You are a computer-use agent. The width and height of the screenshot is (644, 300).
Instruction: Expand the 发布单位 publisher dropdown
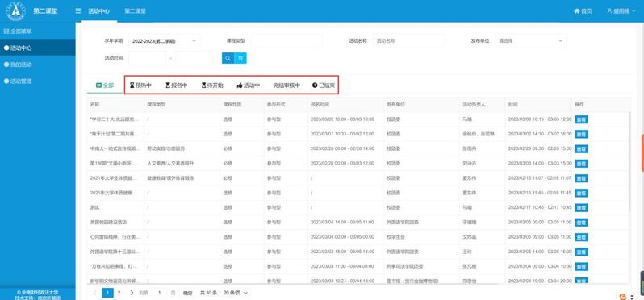pyautogui.click(x=531, y=41)
